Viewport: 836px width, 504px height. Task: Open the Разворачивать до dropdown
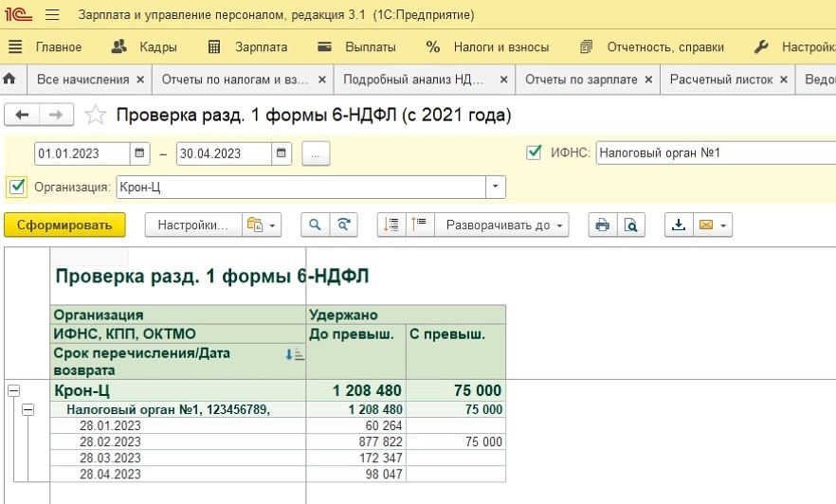501,225
